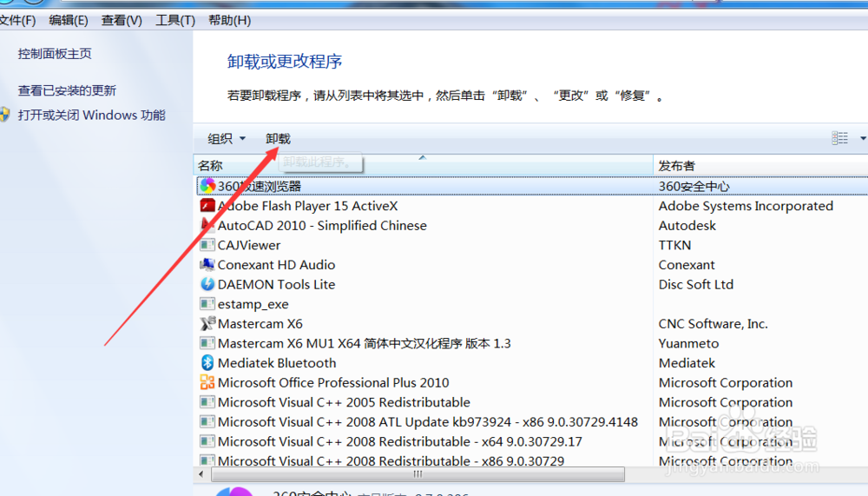Click the Visual C++ 2005 Redistributable icon
The width and height of the screenshot is (868, 496).
[x=207, y=402]
